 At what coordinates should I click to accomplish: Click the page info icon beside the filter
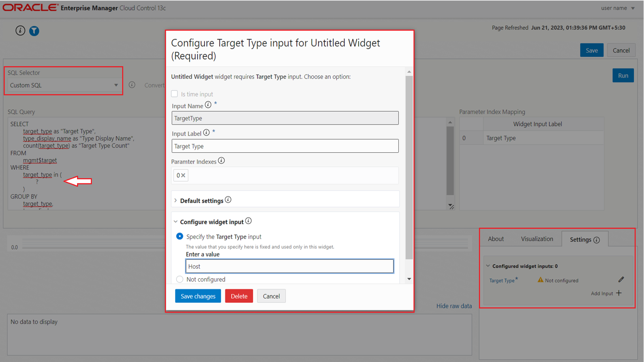(20, 30)
